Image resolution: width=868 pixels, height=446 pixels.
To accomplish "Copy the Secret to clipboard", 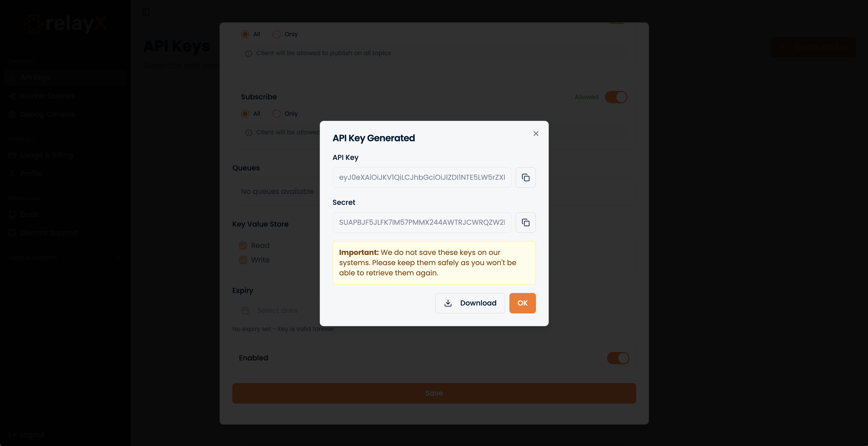I will pyautogui.click(x=525, y=222).
